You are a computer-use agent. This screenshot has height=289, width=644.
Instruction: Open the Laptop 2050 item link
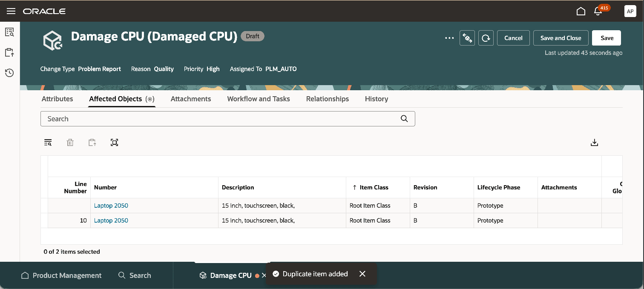(111, 206)
